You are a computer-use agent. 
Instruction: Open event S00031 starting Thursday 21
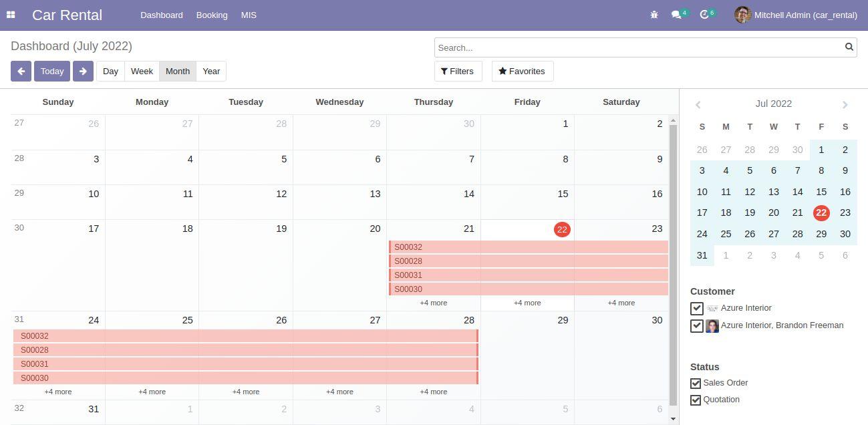click(529, 275)
